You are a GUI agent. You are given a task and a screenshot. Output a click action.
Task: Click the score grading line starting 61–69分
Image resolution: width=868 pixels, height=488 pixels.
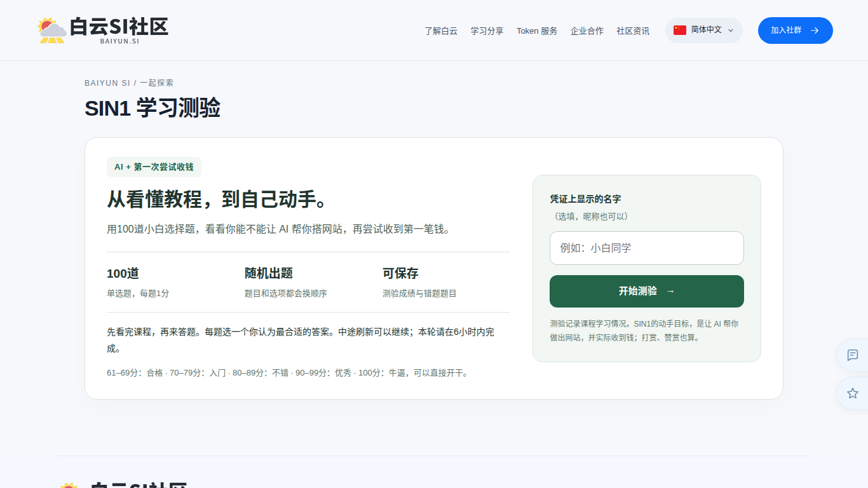point(288,373)
